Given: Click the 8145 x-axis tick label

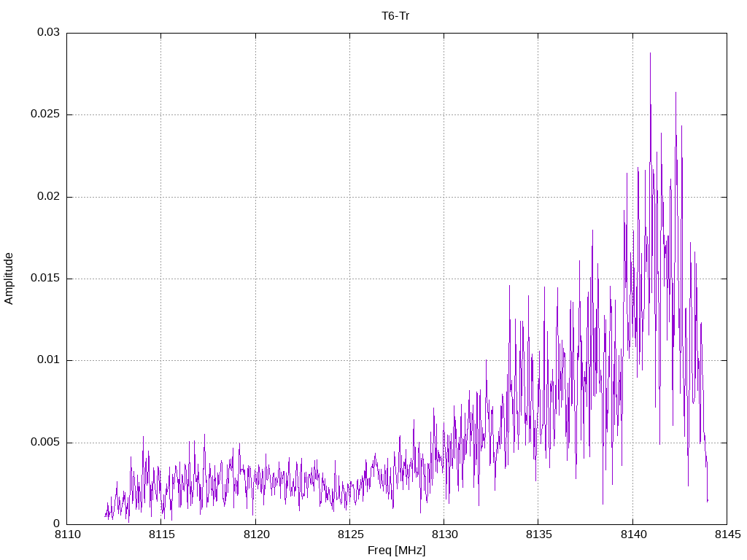Looking at the screenshot, I should [x=728, y=534].
